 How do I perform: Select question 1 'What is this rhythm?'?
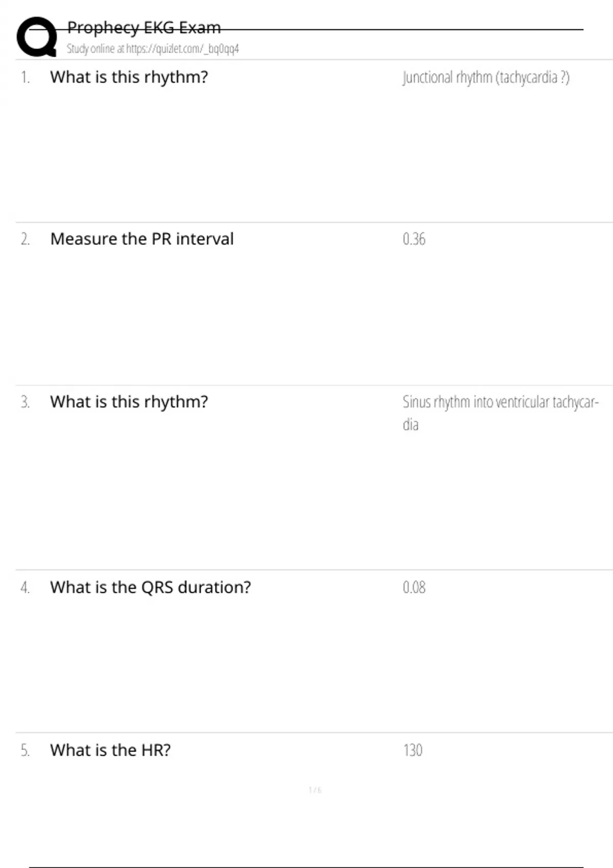[x=129, y=77]
